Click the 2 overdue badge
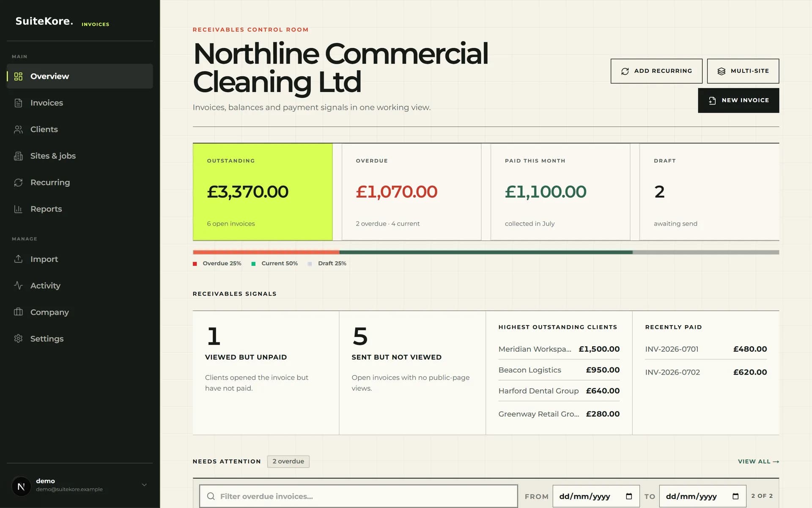Screen dimensions: 812x508 coord(288,461)
